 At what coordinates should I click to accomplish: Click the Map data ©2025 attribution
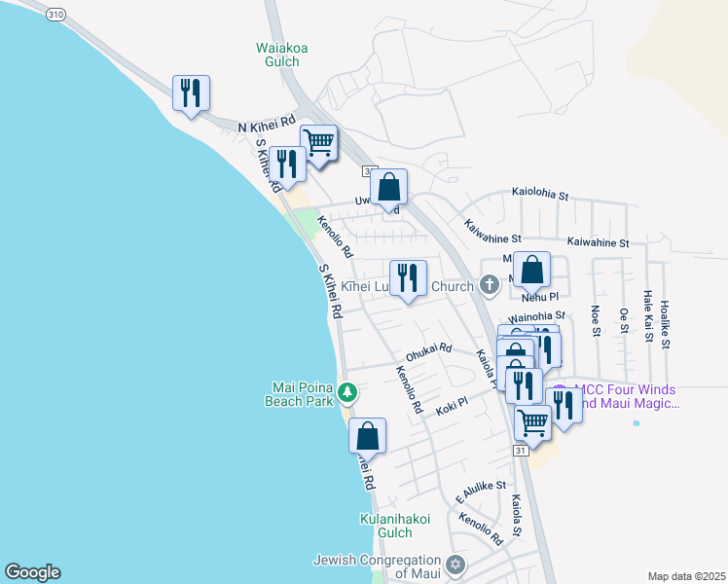[x=687, y=576]
